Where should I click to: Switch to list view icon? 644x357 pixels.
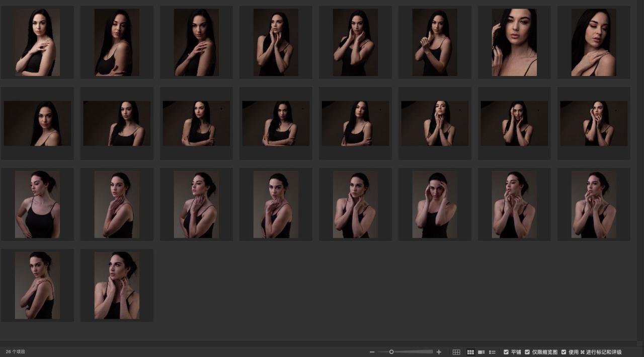point(493,352)
